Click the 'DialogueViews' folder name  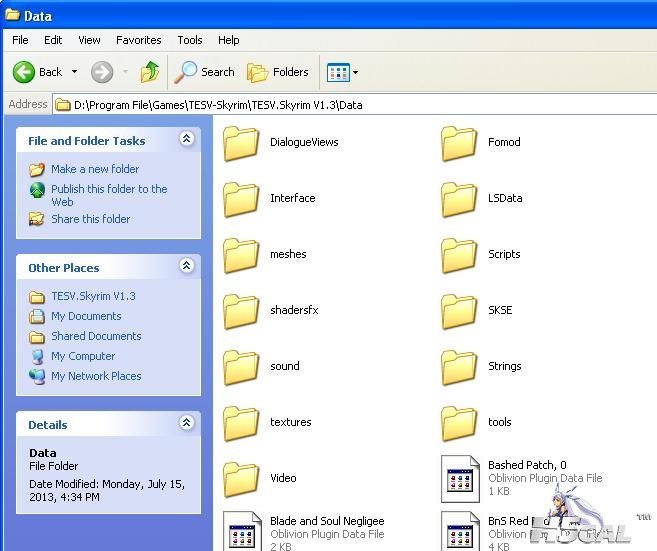(304, 142)
